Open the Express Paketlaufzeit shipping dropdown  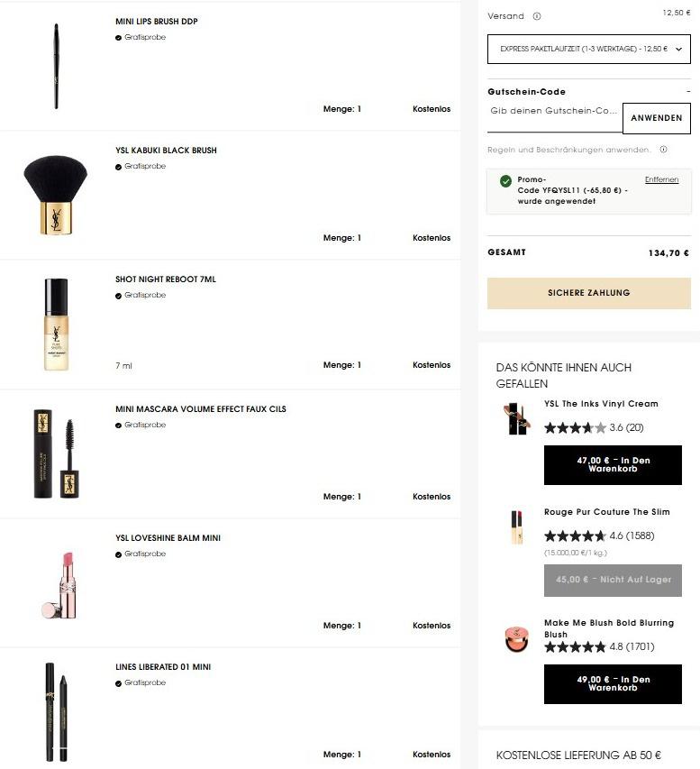[588, 49]
